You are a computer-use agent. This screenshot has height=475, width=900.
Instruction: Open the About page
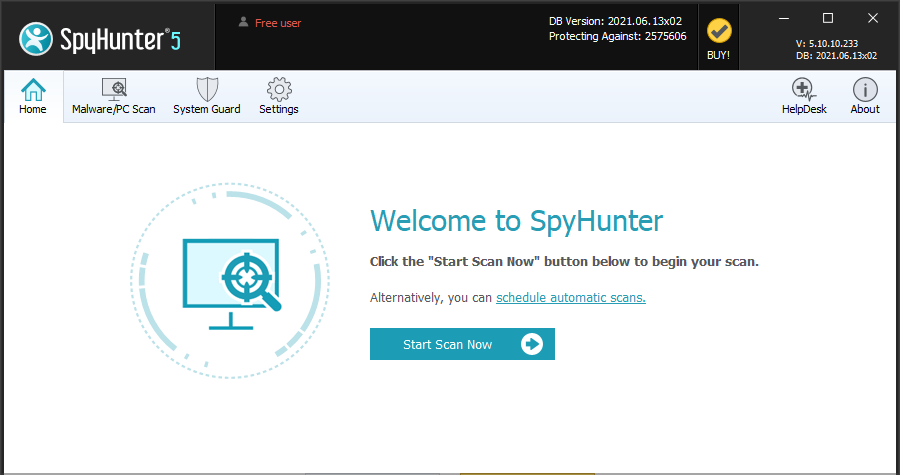(864, 96)
